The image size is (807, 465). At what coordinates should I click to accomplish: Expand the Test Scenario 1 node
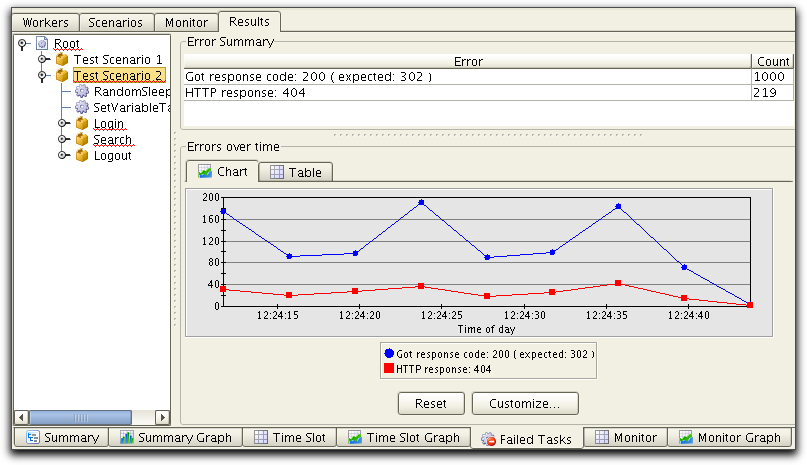point(43,60)
